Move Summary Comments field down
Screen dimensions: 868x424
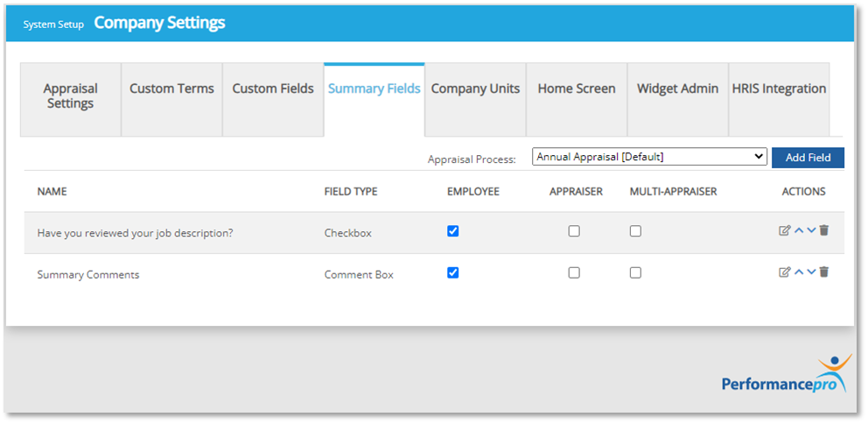[811, 272]
